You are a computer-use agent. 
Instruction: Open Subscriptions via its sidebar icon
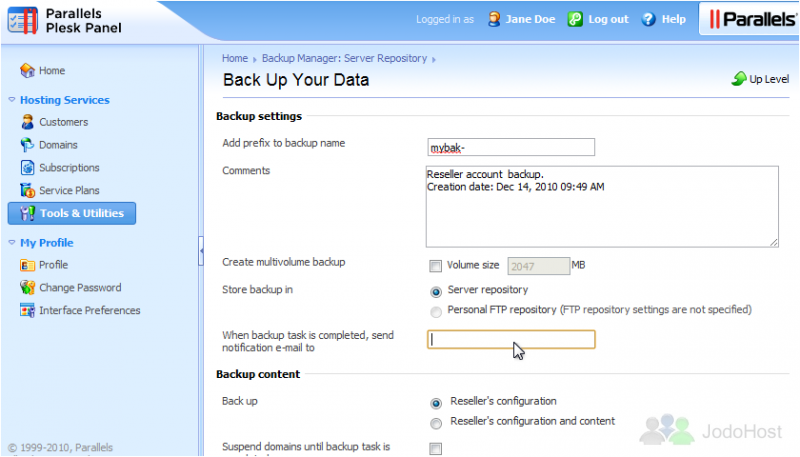(27, 168)
